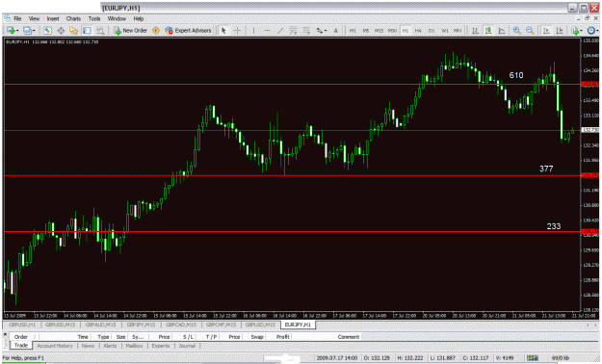This screenshot has height=364, width=602.
Task: Select the Trendline drawing tool
Action: click(x=280, y=31)
